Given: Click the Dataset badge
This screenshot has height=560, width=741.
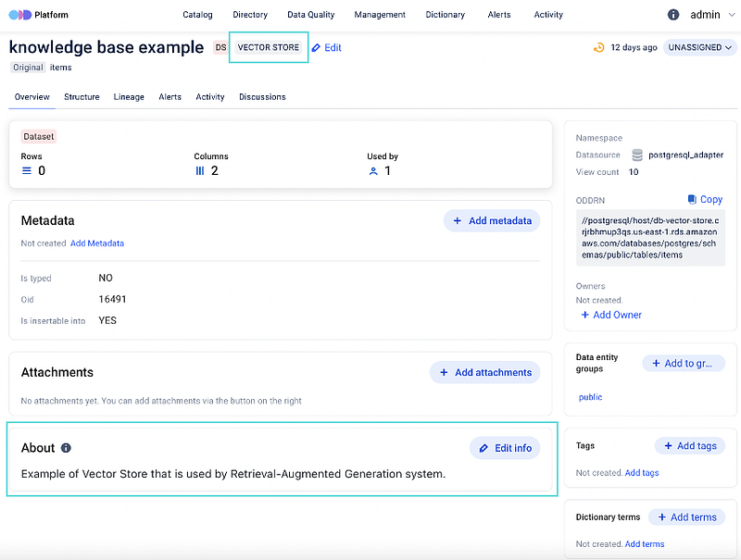Looking at the screenshot, I should click(39, 136).
